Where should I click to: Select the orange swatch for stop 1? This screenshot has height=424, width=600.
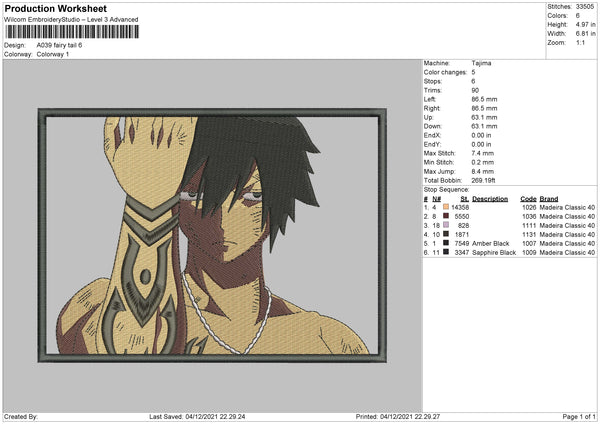pos(446,207)
